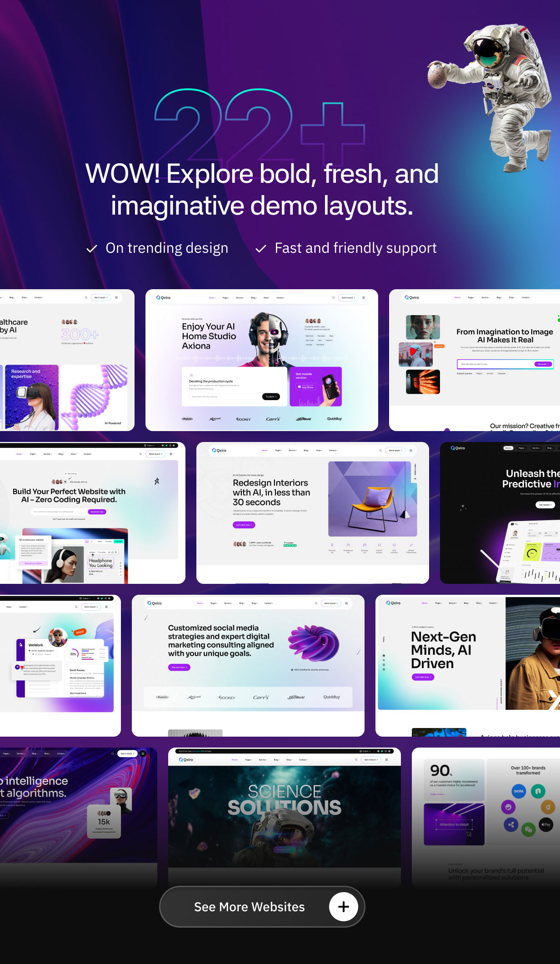Expand Pages dropdown in Home Studio Axiona demo
This screenshot has width=560, height=964.
tap(226, 298)
